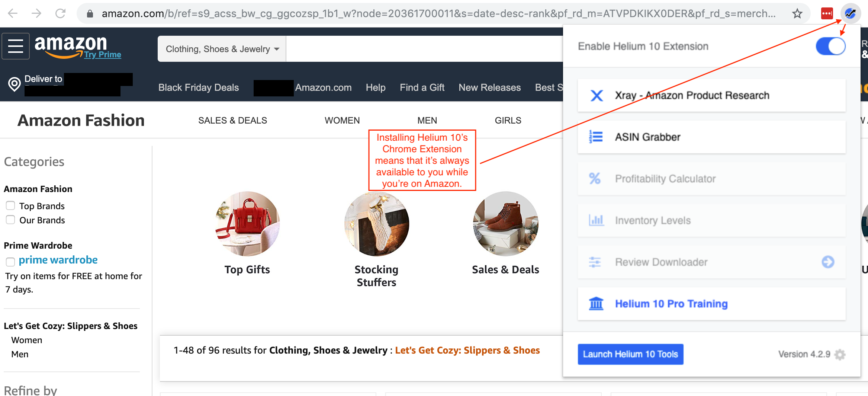Click Women under Slippers & Shoes

pyautogui.click(x=27, y=340)
